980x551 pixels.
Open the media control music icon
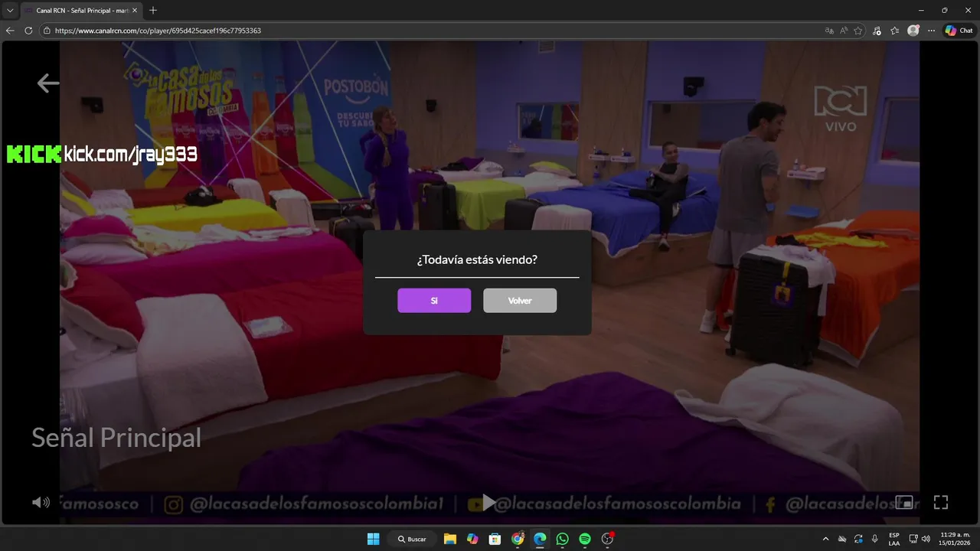pos(877,31)
